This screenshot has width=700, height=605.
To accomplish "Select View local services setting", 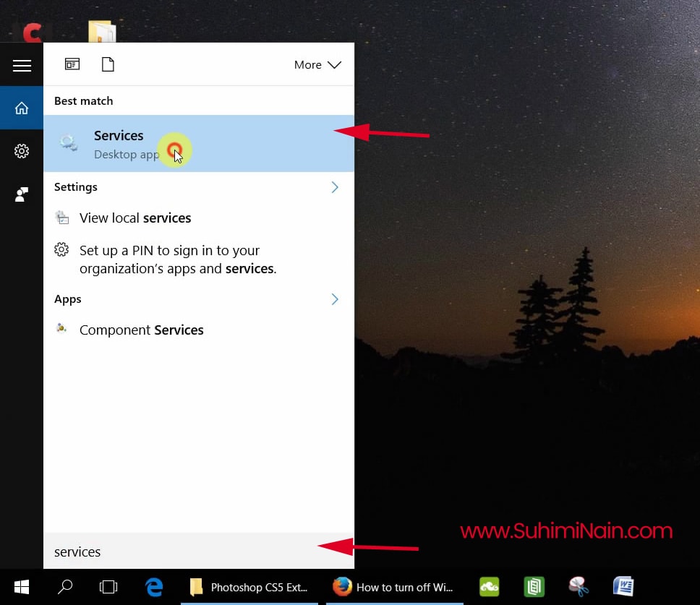I will tap(135, 218).
